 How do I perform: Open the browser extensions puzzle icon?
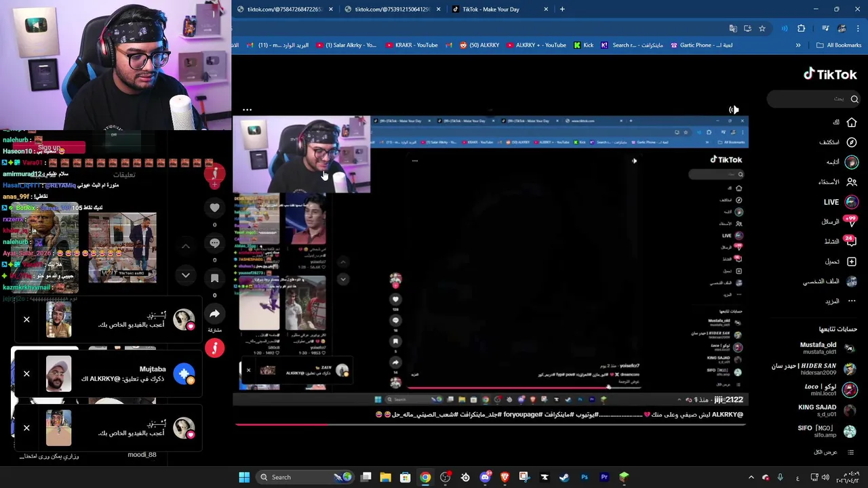[x=802, y=28]
